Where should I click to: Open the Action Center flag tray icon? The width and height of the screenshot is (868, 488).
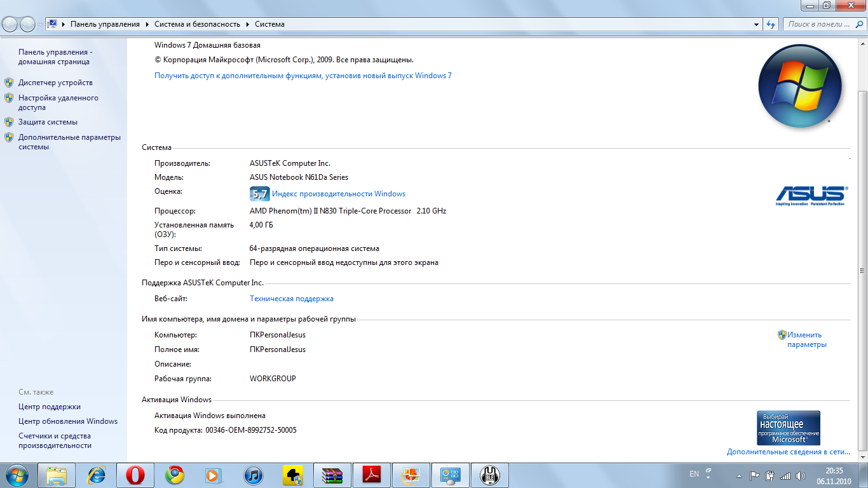[x=755, y=475]
